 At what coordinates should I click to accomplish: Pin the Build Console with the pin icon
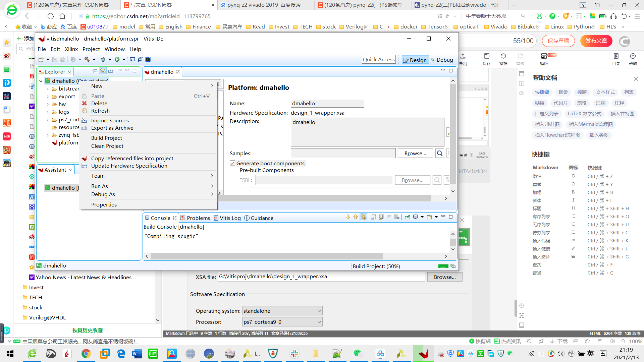(x=408, y=217)
